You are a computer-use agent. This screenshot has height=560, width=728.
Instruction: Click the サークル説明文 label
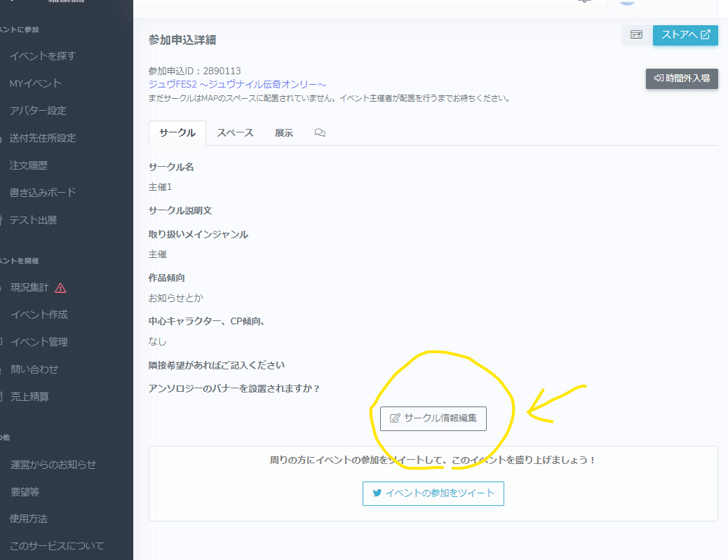[180, 211]
